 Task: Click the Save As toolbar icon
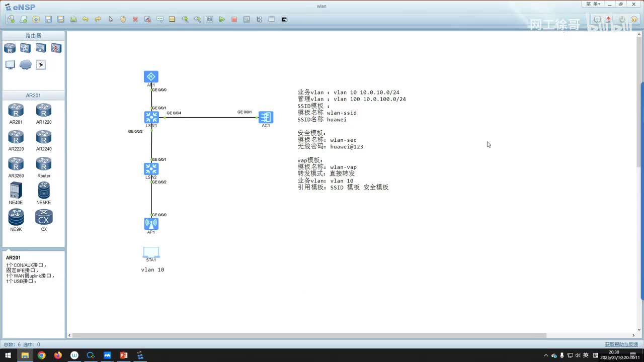[61, 19]
